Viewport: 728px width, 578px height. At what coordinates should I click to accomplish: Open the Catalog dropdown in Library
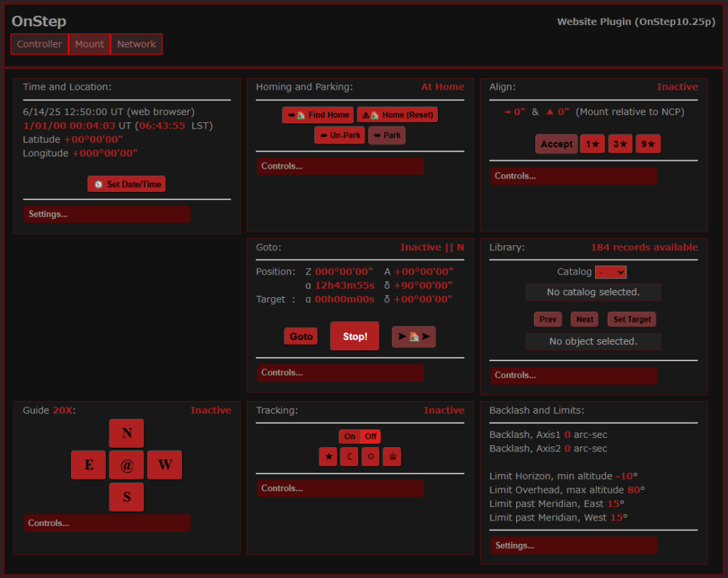point(610,272)
